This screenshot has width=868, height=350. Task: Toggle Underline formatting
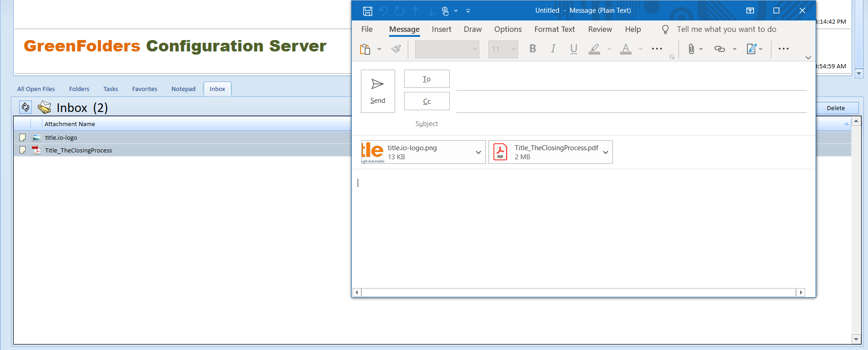click(574, 49)
